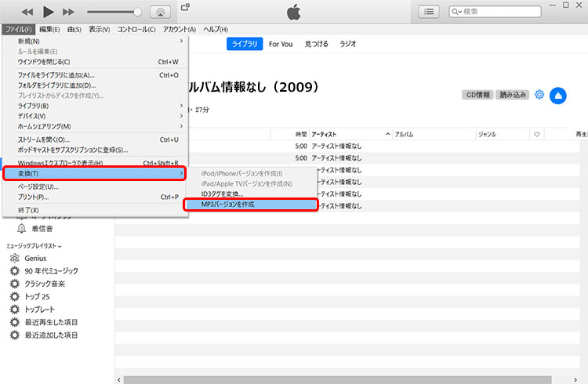Screen dimensions: 588x384
Task: Sort by the アーティスト column header
Action: (349, 134)
